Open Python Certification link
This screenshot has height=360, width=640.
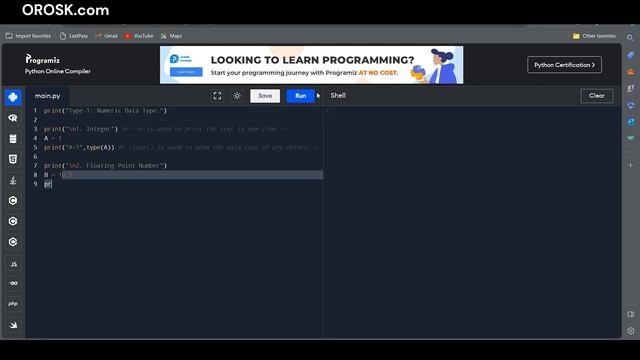coord(564,65)
